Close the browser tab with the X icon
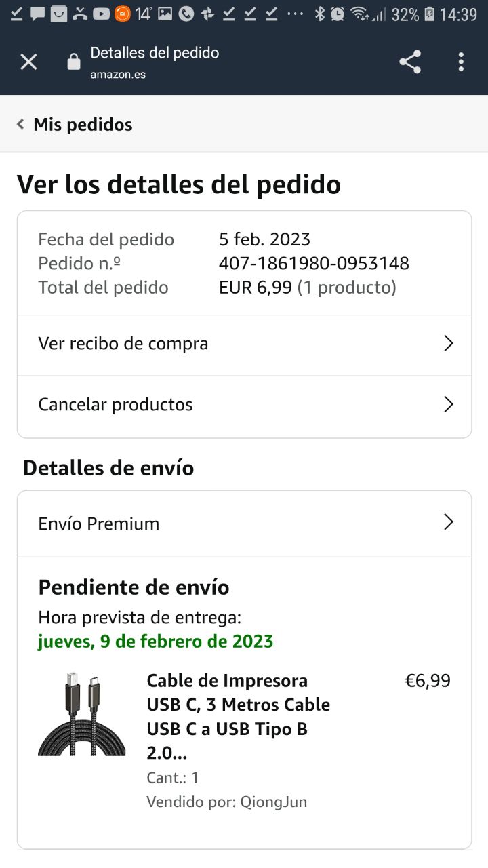The height and width of the screenshot is (868, 488). coord(28,62)
